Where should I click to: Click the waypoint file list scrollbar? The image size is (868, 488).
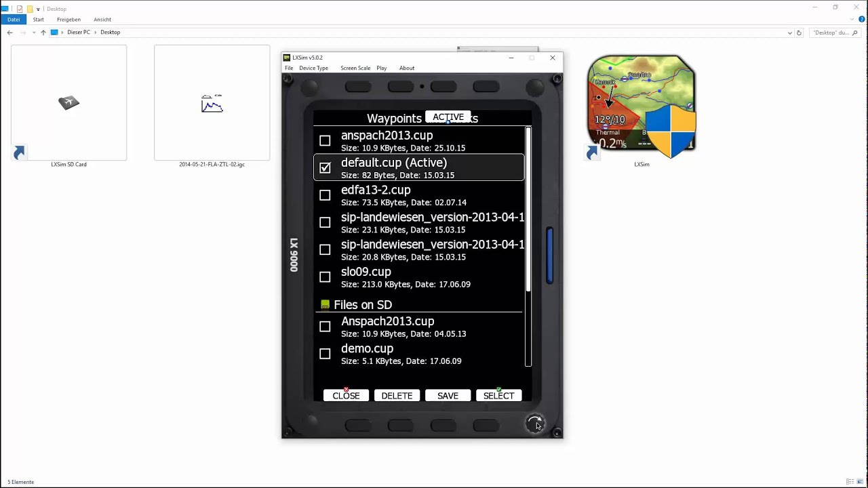[528, 247]
